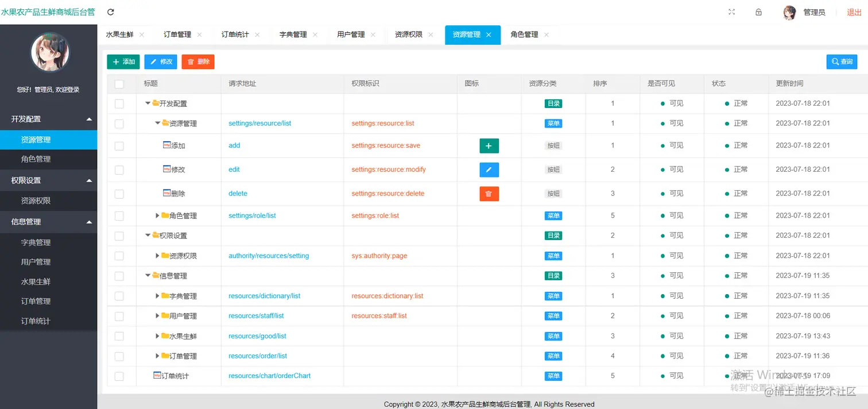
Task: Click the sys:authority:page permission text
Action: coord(379,256)
